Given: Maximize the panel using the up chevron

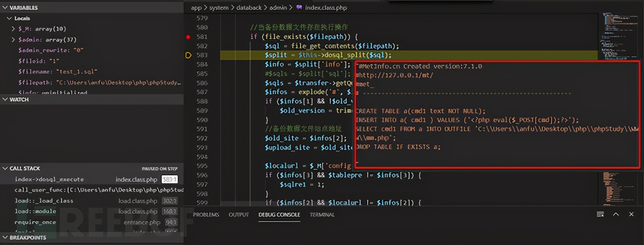Looking at the screenshot, I should (616, 215).
